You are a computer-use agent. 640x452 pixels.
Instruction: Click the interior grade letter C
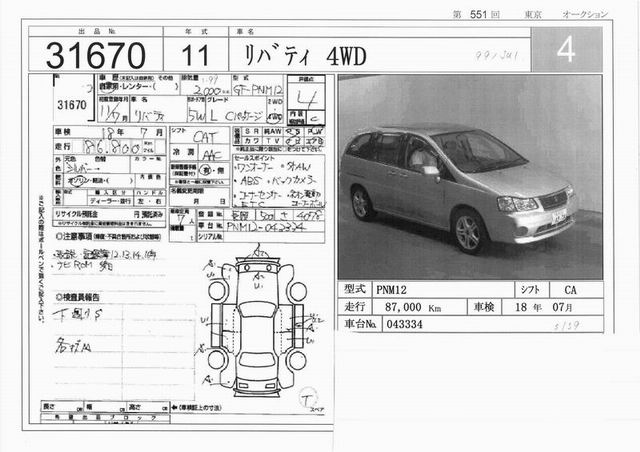tap(314, 118)
